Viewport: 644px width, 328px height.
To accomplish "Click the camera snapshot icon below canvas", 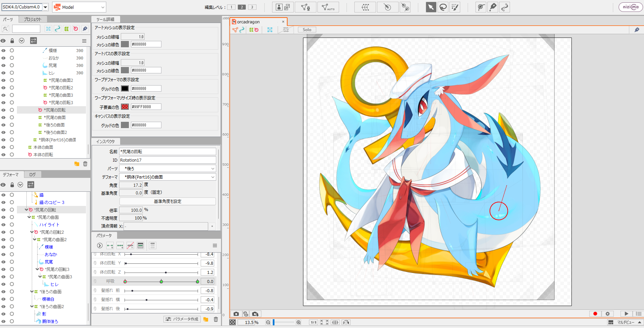I will click(236, 314).
